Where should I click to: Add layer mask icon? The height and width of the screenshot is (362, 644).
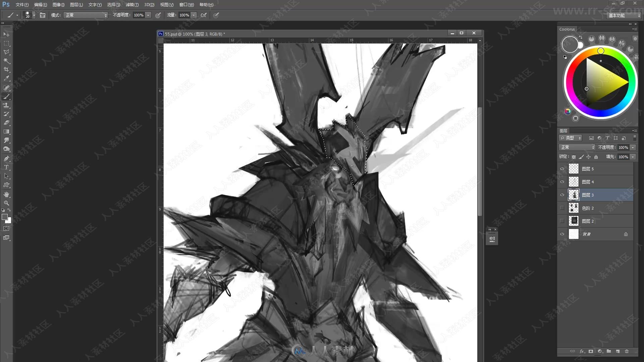point(591,351)
